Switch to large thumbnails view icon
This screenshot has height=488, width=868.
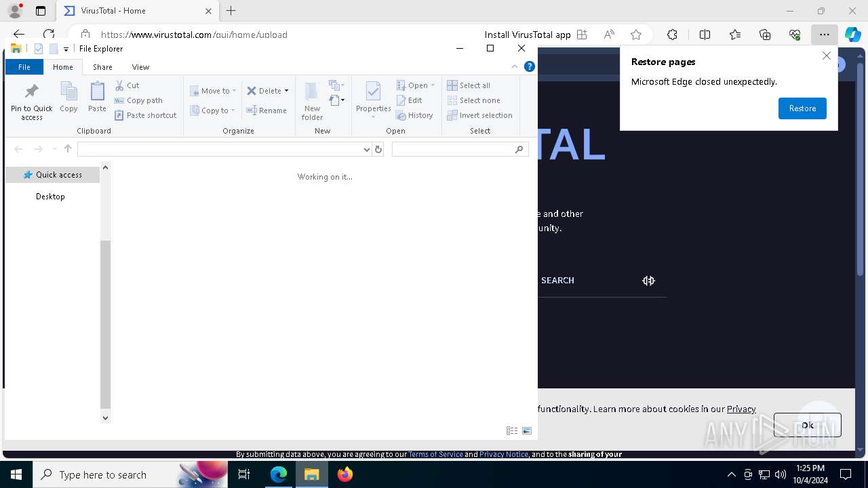(x=527, y=430)
